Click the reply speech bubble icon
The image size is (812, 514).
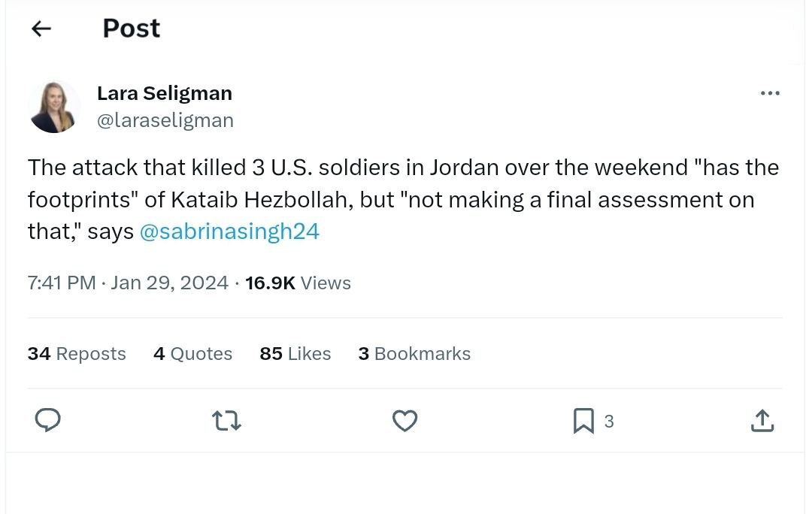(48, 421)
